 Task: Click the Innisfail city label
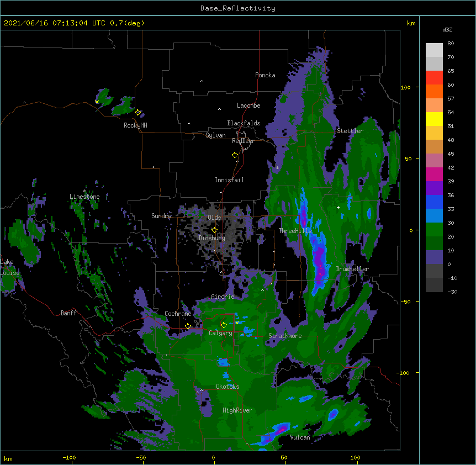click(x=229, y=180)
